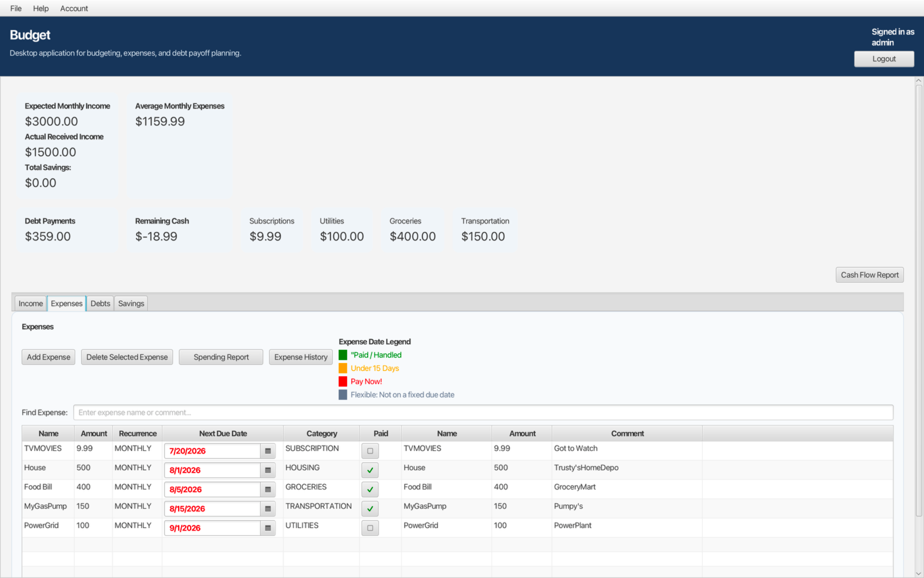Open calendar picker for TVMOVIES due date

coord(268,451)
